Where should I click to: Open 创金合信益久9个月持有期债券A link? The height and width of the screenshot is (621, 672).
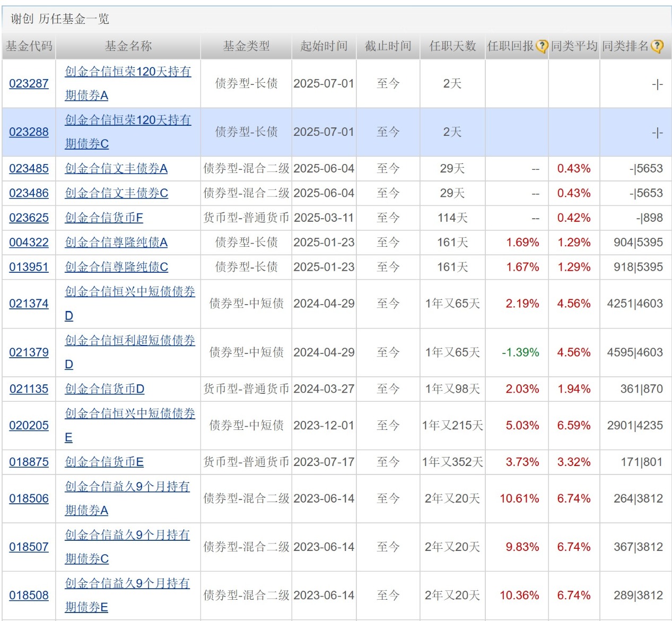[x=127, y=498]
